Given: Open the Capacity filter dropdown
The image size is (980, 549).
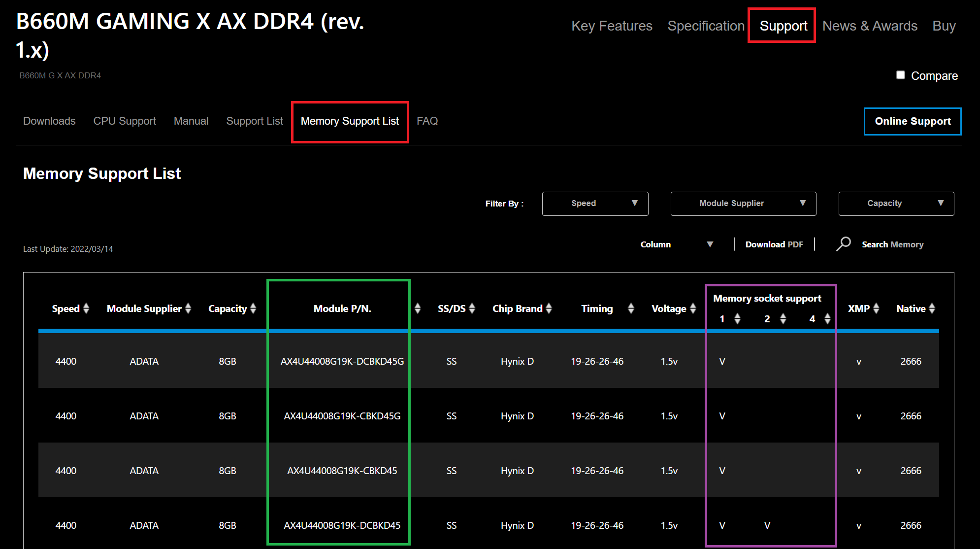Looking at the screenshot, I should point(896,204).
